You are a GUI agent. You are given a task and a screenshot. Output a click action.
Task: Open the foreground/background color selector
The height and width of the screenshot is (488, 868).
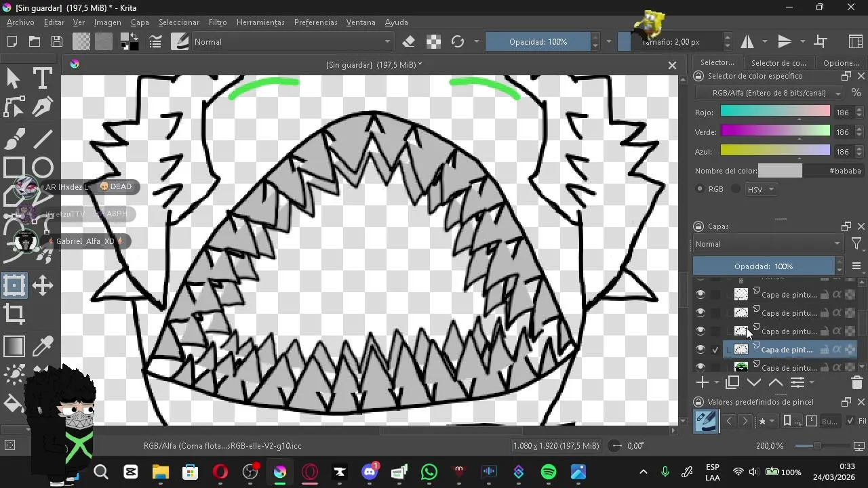coord(129,41)
